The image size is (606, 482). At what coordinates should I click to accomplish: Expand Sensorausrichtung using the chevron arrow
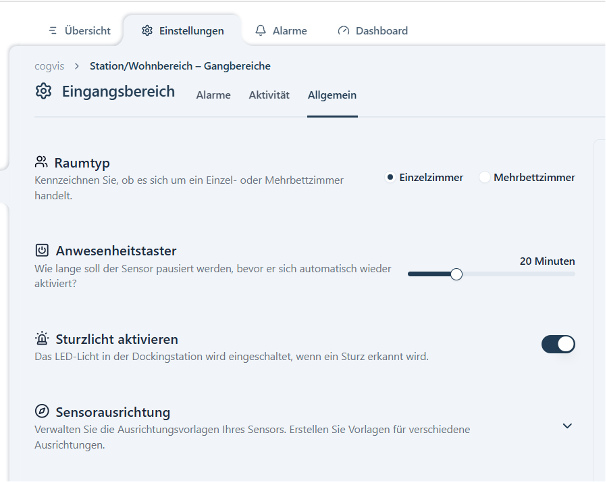tap(567, 426)
